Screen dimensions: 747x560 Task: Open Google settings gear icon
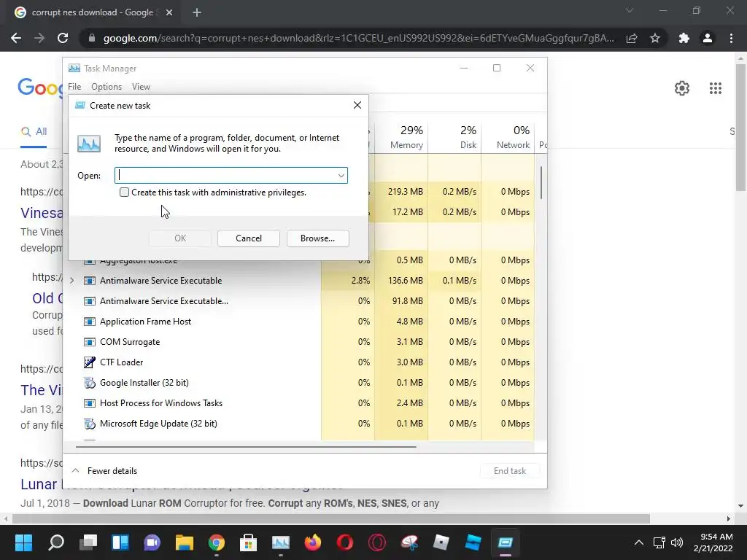pos(682,88)
